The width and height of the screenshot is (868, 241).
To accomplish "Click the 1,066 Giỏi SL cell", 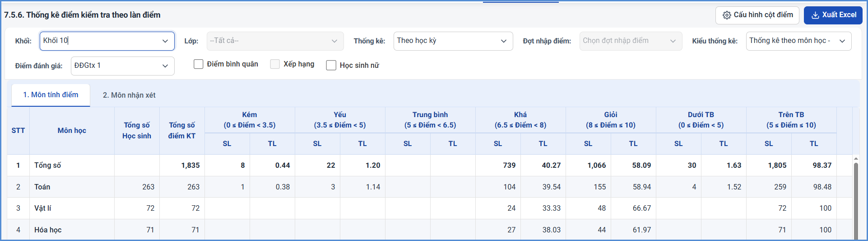I will coord(588,165).
